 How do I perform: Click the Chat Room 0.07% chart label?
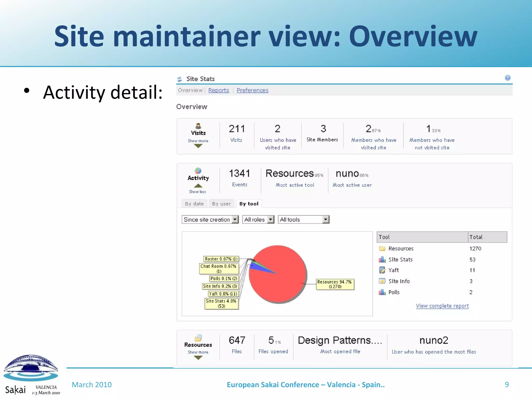pos(219,269)
